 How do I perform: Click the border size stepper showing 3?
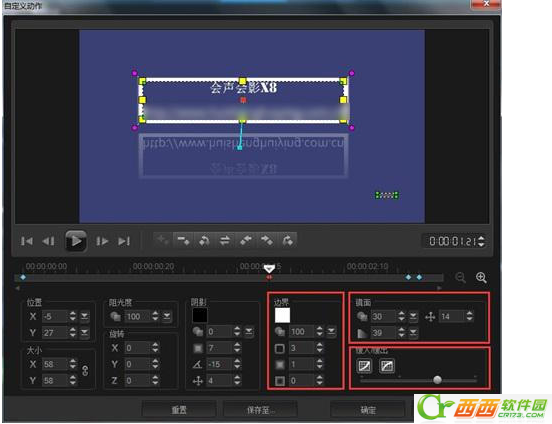click(x=319, y=348)
